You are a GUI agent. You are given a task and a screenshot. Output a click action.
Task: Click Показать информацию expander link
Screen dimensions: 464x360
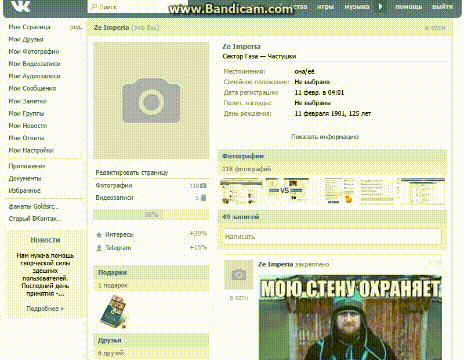point(325,137)
